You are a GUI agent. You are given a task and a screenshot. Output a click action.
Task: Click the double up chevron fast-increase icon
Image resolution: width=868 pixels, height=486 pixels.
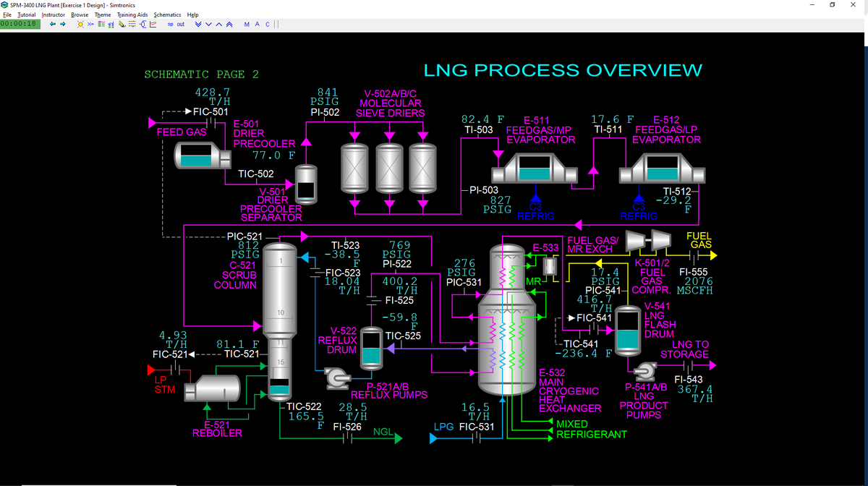pos(230,24)
